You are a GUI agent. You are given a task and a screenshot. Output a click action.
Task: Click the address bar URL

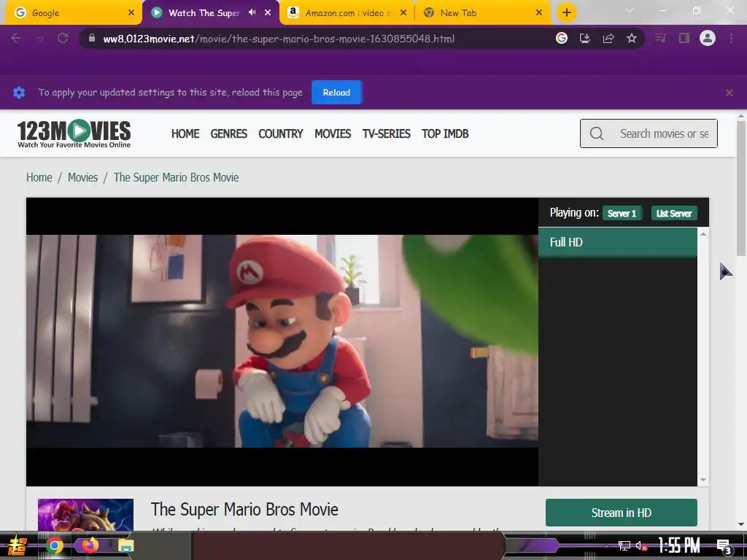(x=279, y=39)
